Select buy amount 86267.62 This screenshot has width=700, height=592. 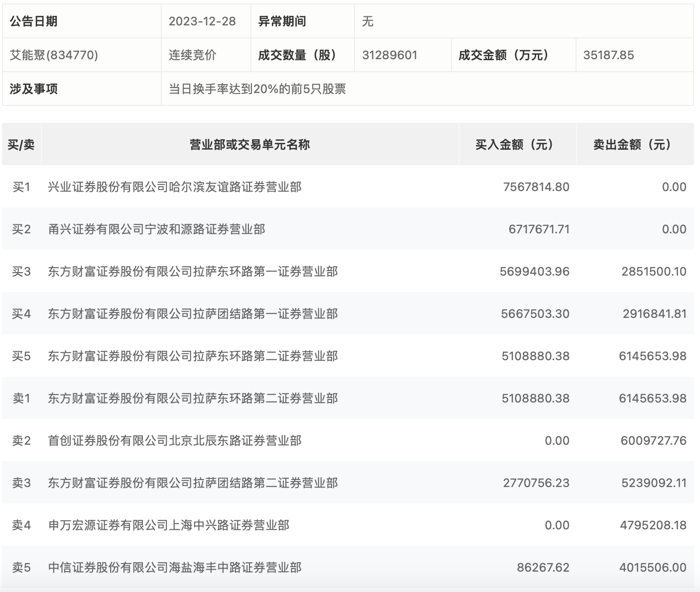[x=543, y=567]
